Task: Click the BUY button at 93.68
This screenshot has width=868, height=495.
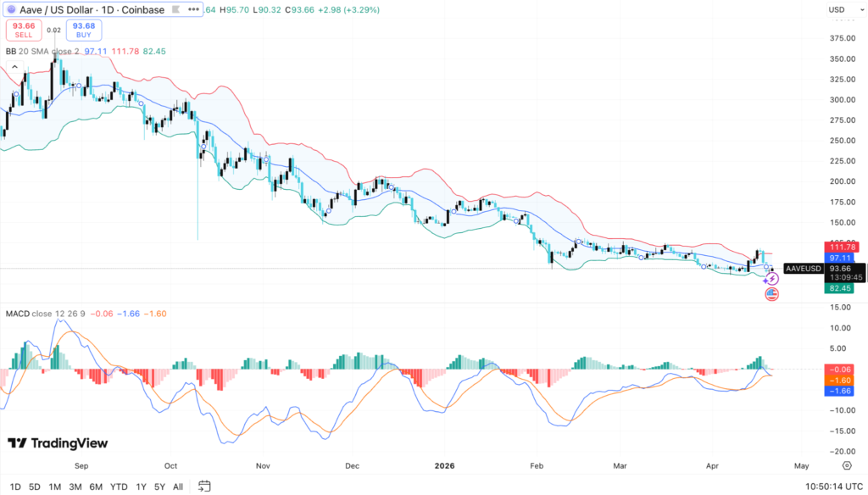Action: coord(82,30)
